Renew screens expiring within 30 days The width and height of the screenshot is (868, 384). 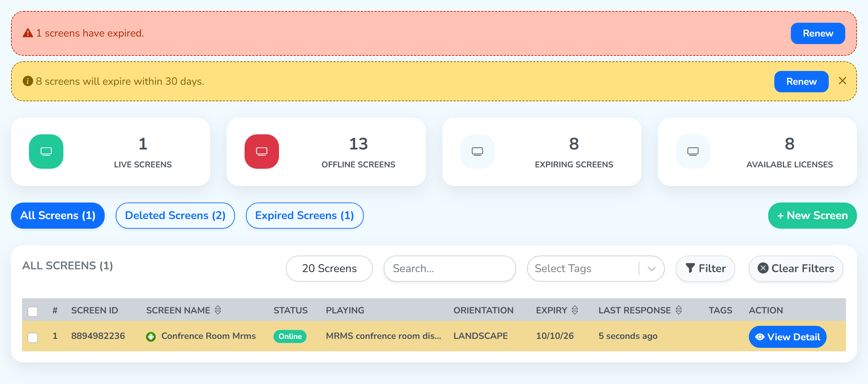point(802,82)
